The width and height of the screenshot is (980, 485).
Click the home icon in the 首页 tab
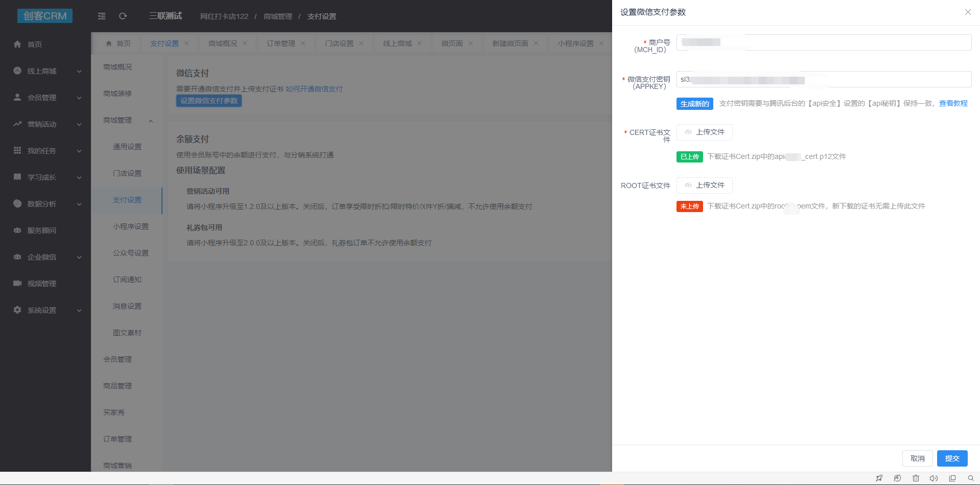tap(109, 43)
